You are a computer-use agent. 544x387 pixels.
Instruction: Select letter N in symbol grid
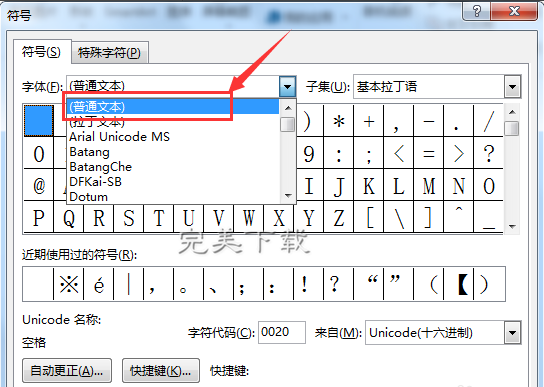459,185
